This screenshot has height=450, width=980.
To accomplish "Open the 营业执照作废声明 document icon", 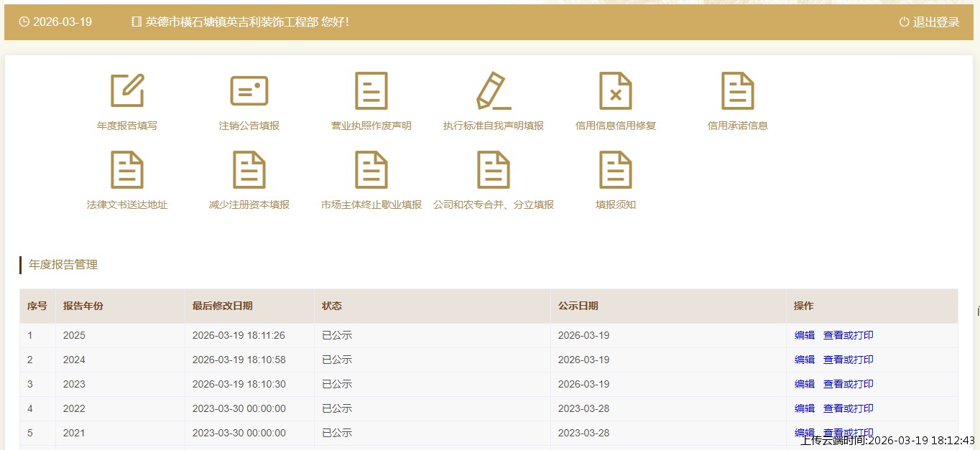I will click(x=371, y=91).
